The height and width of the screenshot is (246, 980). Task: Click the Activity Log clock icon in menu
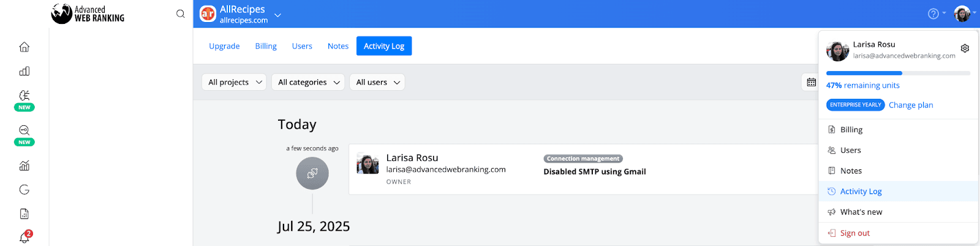[832, 191]
